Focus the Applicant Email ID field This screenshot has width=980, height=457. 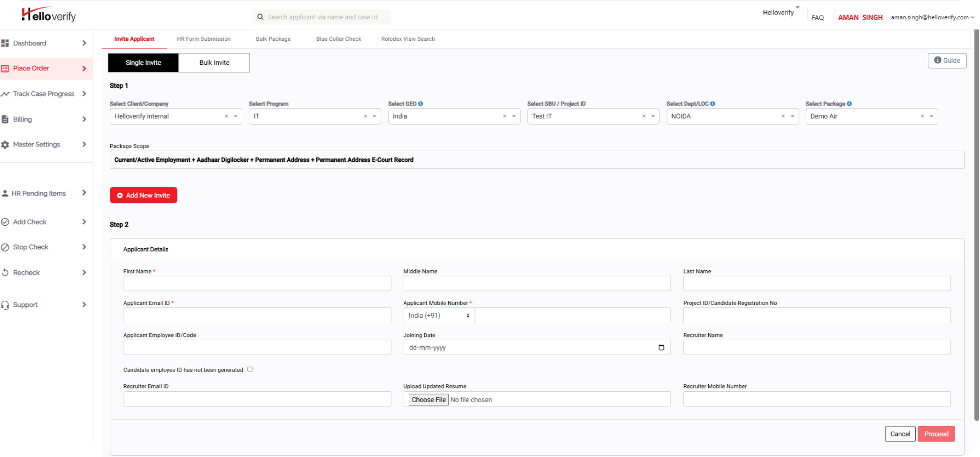point(257,315)
